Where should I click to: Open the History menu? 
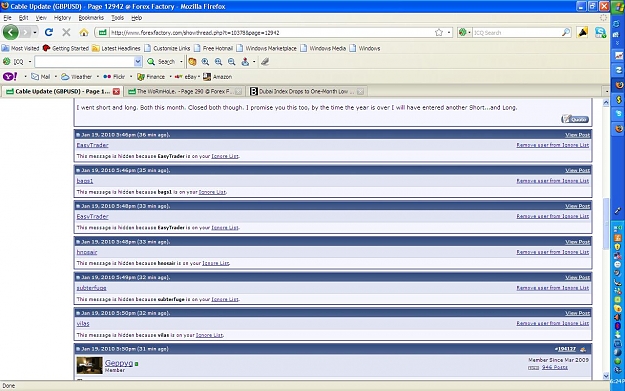tap(62, 18)
